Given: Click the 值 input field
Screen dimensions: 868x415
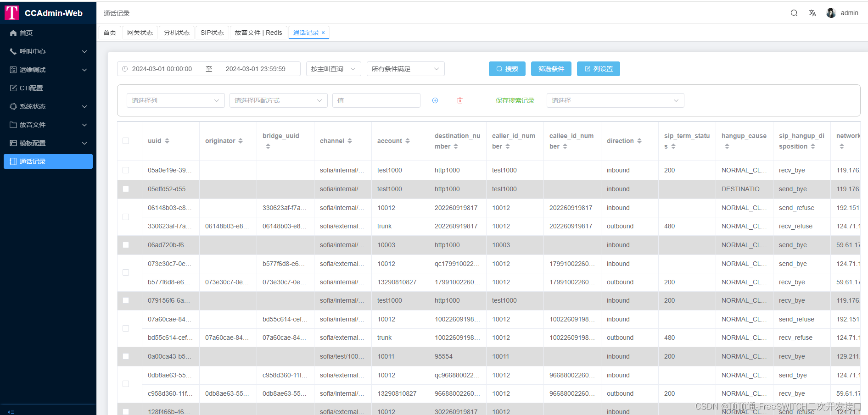Looking at the screenshot, I should (376, 100).
